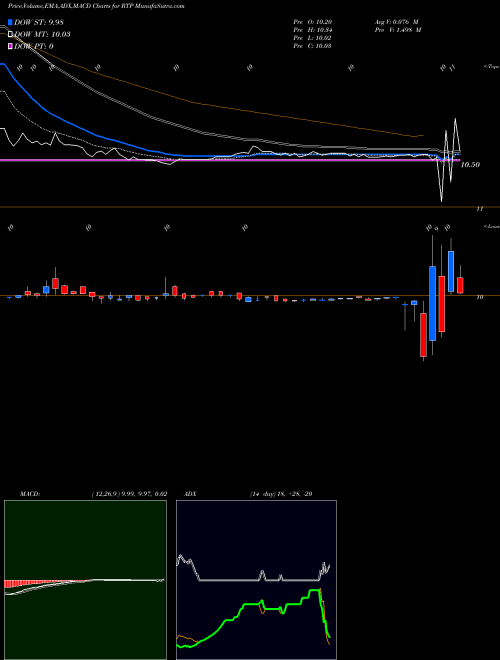
Task: Select the 'DOW PT: 0' legend text
Action: tap(34, 46)
